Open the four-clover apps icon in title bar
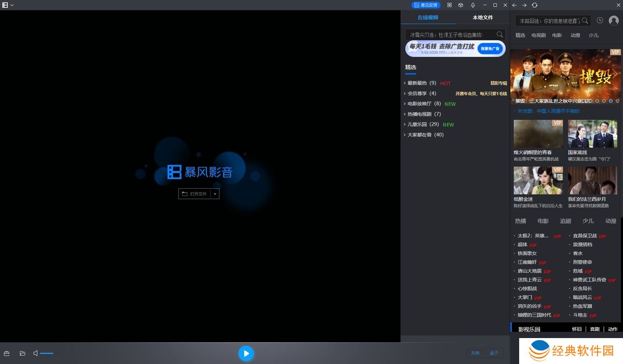623x364 pixels. tap(449, 5)
